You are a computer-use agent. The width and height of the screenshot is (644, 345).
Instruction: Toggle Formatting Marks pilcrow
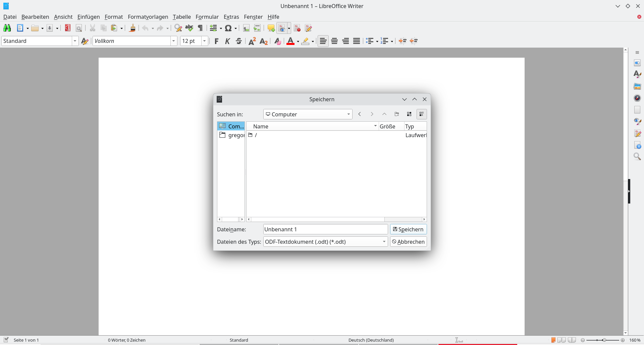[x=201, y=28]
